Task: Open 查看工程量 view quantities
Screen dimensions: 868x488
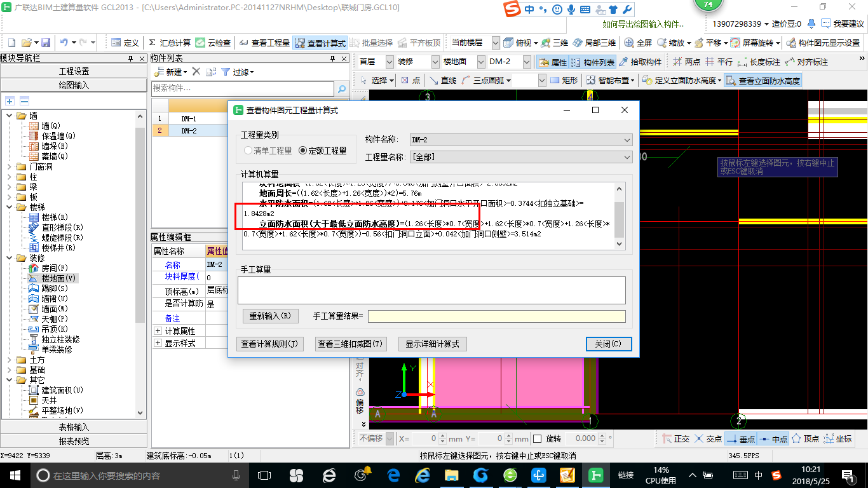Action: (x=264, y=43)
